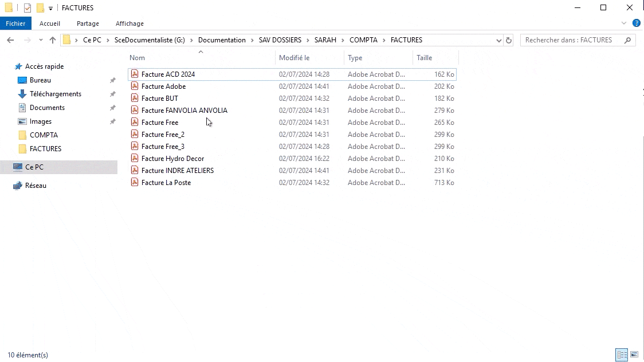The height and width of the screenshot is (362, 644).
Task: Click the search magnifier icon
Action: (627, 40)
